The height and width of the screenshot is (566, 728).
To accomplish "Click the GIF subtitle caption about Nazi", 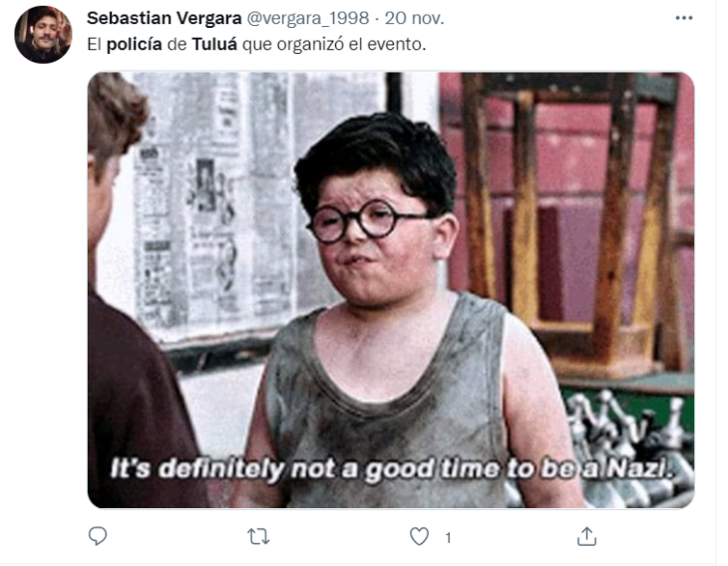I will click(391, 468).
